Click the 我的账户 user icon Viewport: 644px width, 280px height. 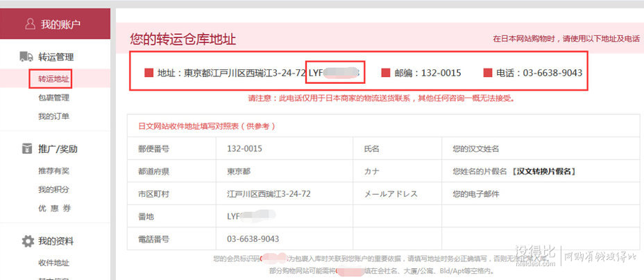pos(30,24)
